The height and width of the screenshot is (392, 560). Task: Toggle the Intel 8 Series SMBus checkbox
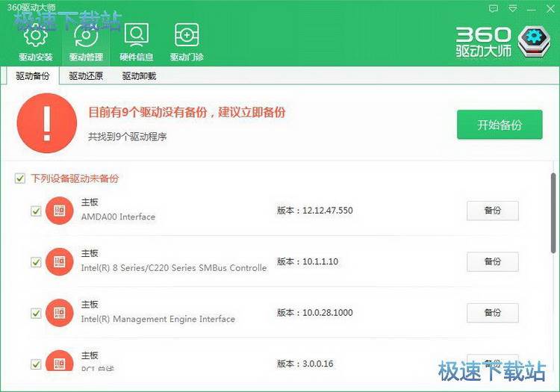pyautogui.click(x=35, y=262)
